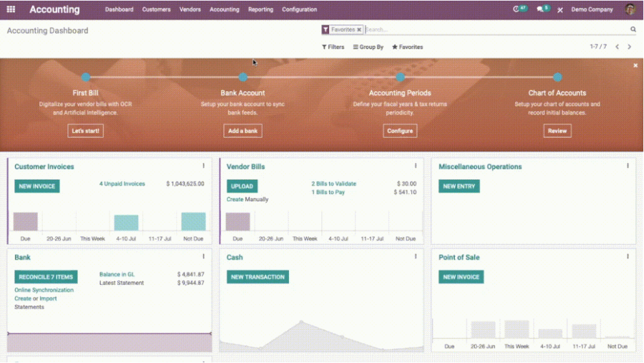Click Reconcile 7 Items button
Viewport: 644px width, 363px height.
point(46,277)
